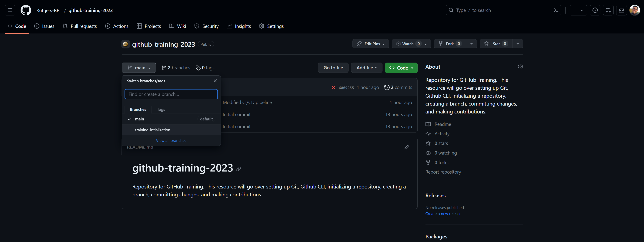Image resolution: width=644 pixels, height=242 pixels.
Task: Open the hamburger navigation menu
Action: pyautogui.click(x=10, y=10)
